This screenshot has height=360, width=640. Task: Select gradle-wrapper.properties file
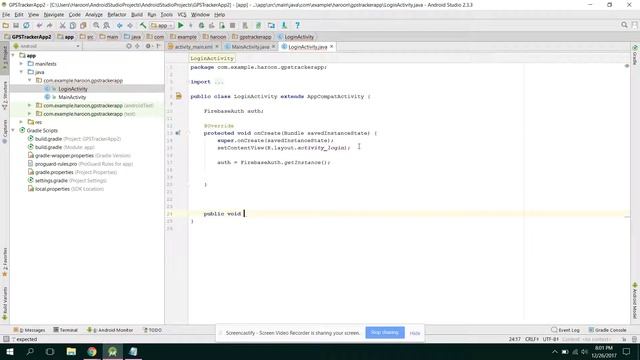79,156
